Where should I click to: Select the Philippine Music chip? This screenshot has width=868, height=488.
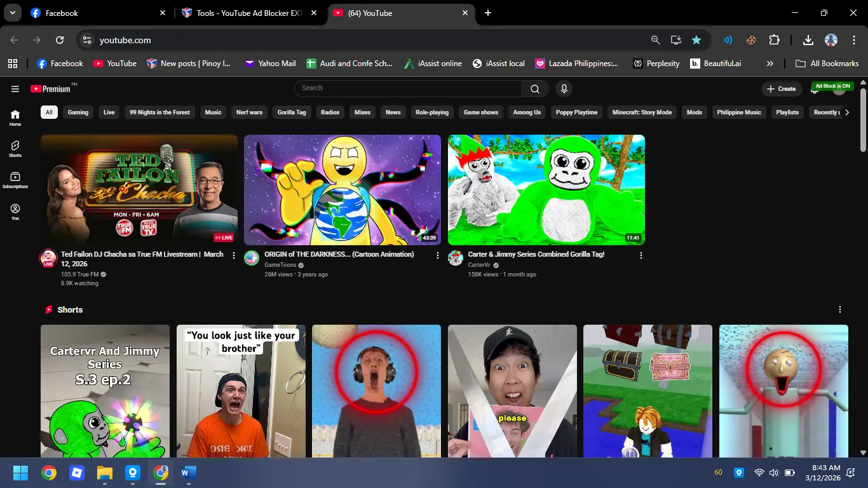coord(739,112)
